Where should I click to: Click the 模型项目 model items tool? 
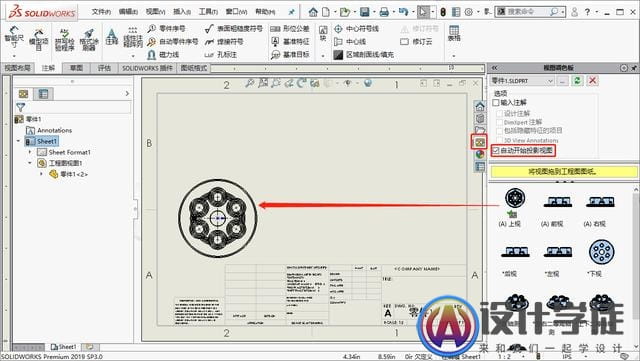point(39,39)
